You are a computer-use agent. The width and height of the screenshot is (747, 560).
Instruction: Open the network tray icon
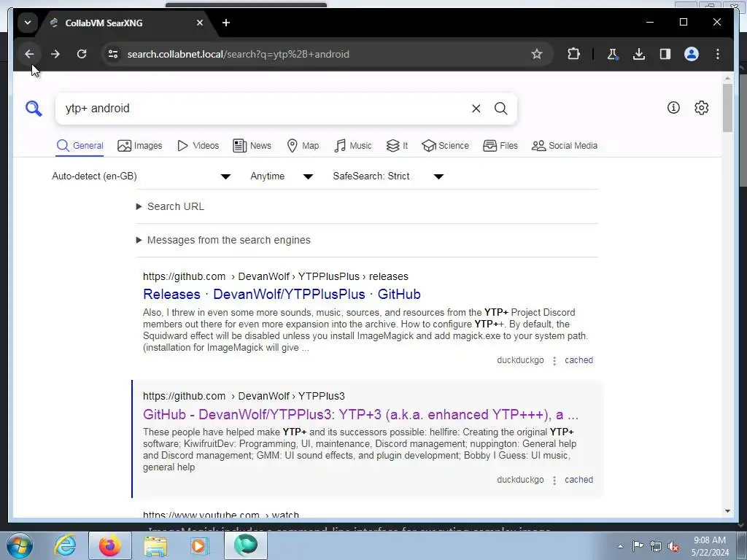pyautogui.click(x=656, y=546)
